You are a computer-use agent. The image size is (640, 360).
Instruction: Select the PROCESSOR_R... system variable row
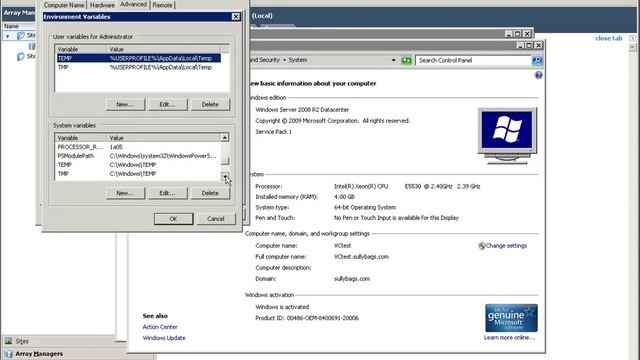point(138,147)
